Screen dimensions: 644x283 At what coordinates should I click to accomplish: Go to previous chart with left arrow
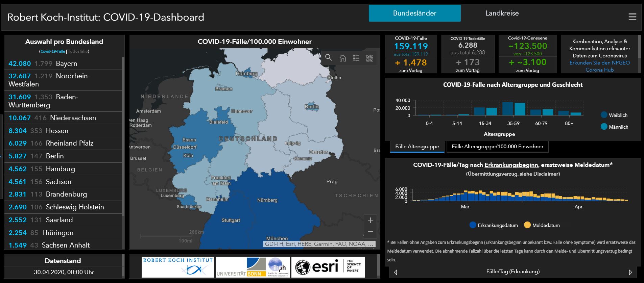coord(396,272)
